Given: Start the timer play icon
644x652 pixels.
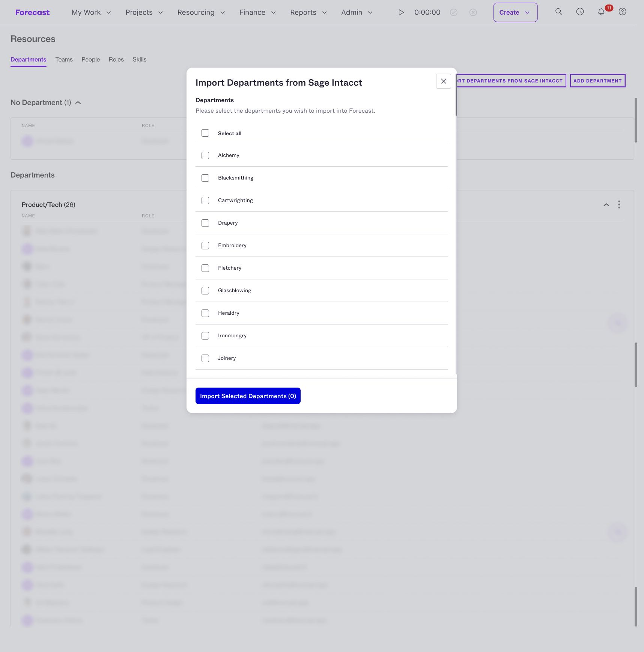Looking at the screenshot, I should coord(401,12).
